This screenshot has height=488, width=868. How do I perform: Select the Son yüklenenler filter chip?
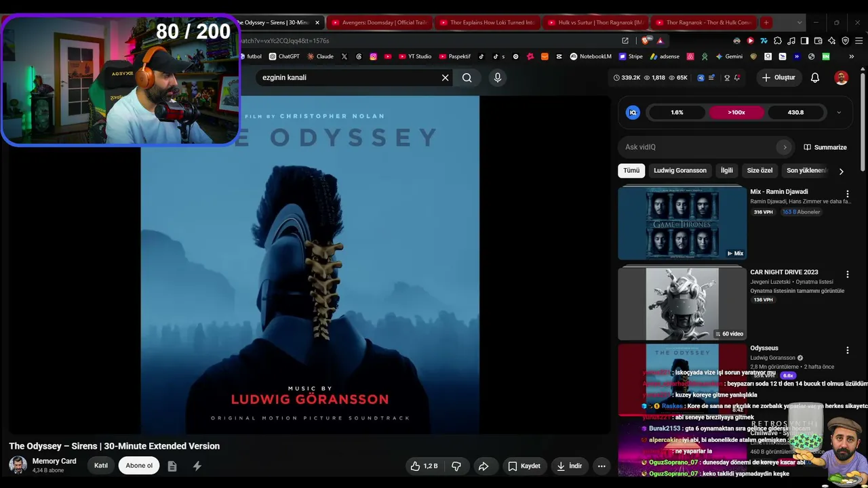[x=806, y=171]
